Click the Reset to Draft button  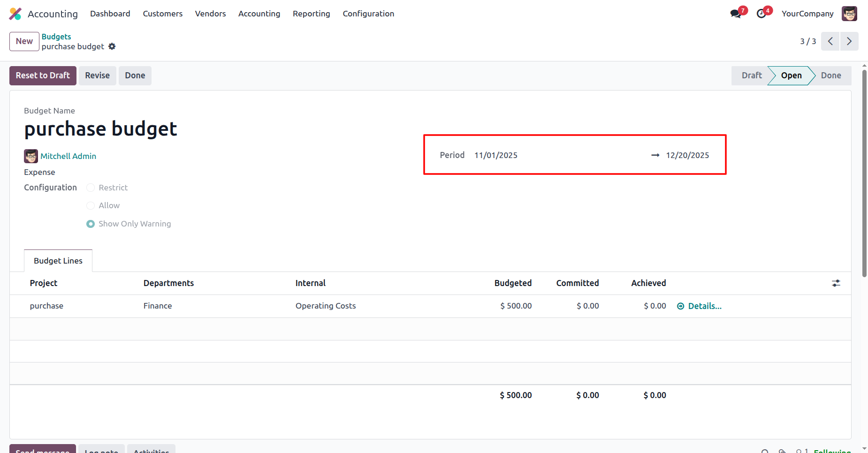[x=43, y=75]
